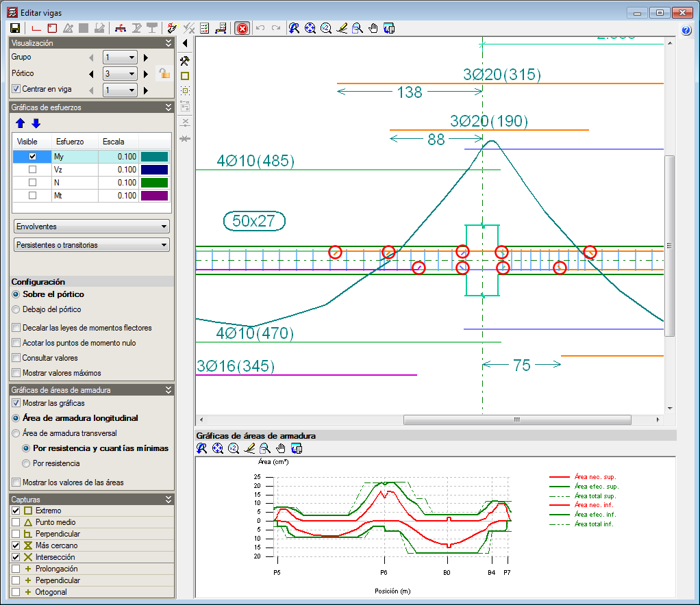
Task: Select the 'Debajo del pórtico' radio option
Action: coord(16,309)
